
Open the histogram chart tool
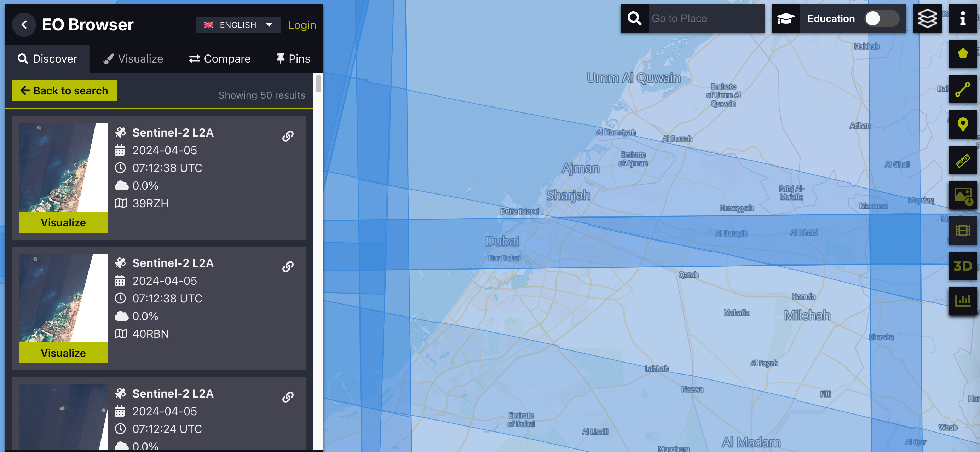(963, 301)
